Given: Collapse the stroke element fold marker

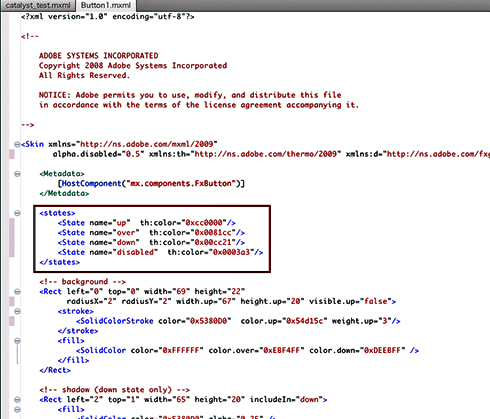Looking at the screenshot, I should click(17, 311).
